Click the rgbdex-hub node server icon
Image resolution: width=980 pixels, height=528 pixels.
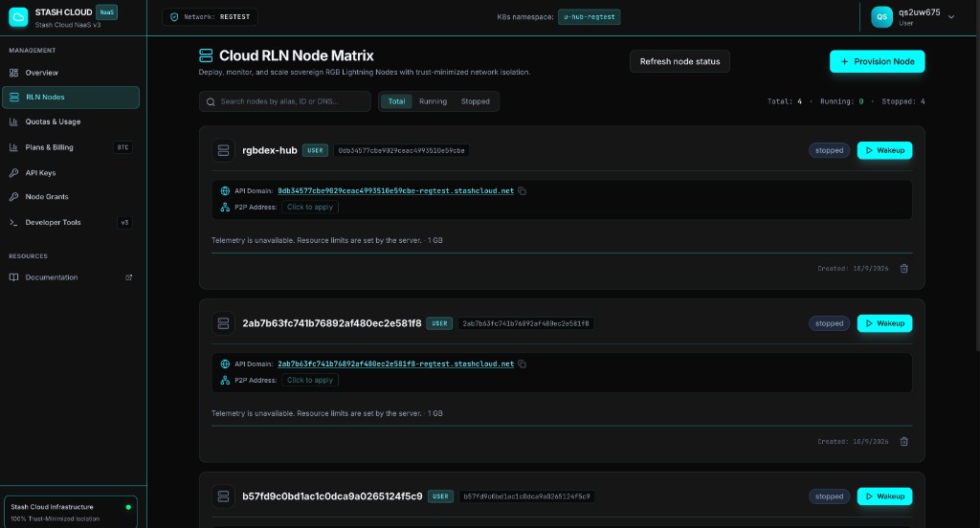pyautogui.click(x=223, y=150)
